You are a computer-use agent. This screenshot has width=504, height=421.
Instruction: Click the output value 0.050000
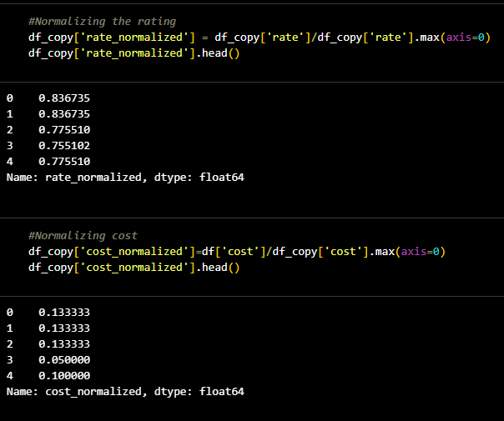64,360
